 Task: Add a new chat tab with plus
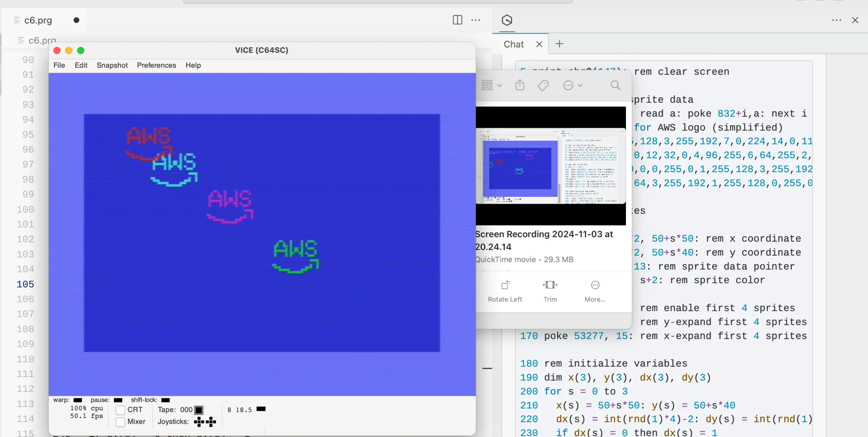tap(559, 44)
